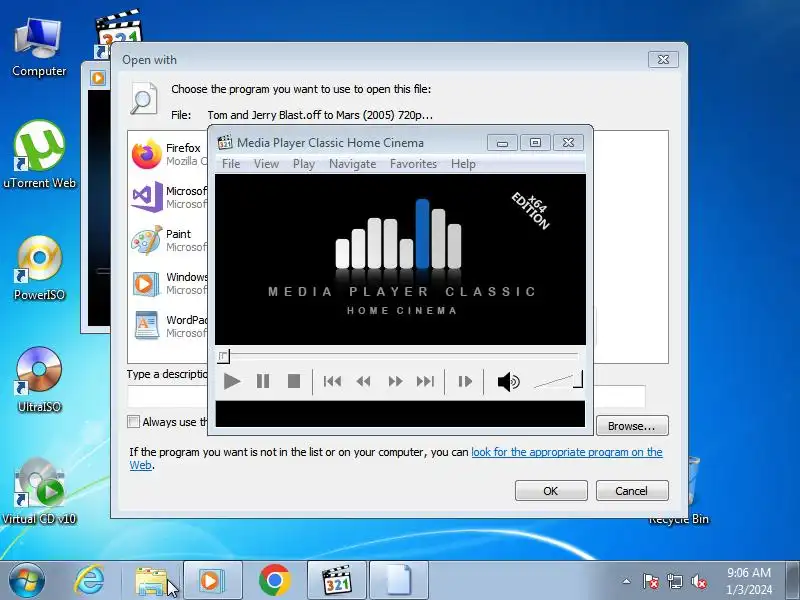800x600 pixels.
Task: Open the Navigate menu in Media Player Classic
Action: click(x=353, y=164)
